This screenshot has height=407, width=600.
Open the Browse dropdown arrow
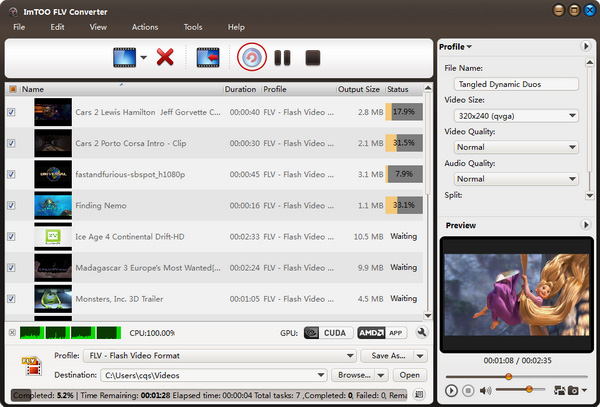point(381,375)
